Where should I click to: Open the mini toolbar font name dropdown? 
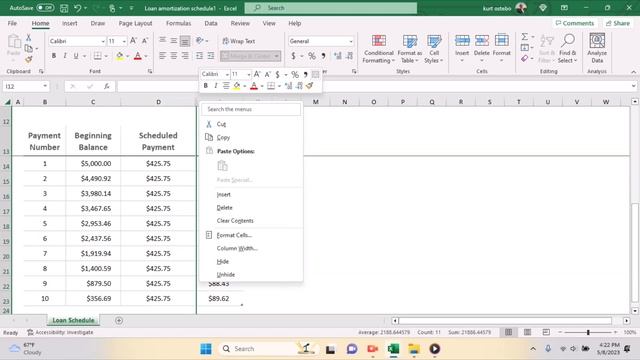click(x=227, y=74)
